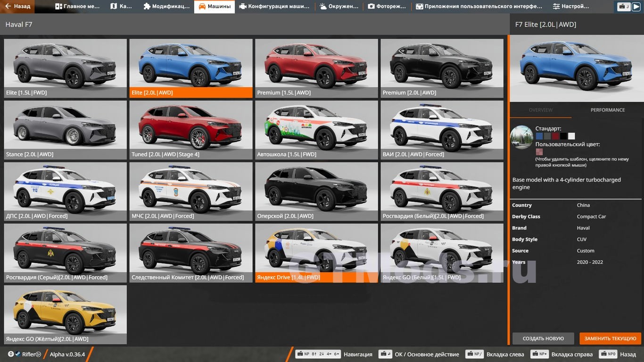Go back with the Назад arrow button

coord(18,7)
